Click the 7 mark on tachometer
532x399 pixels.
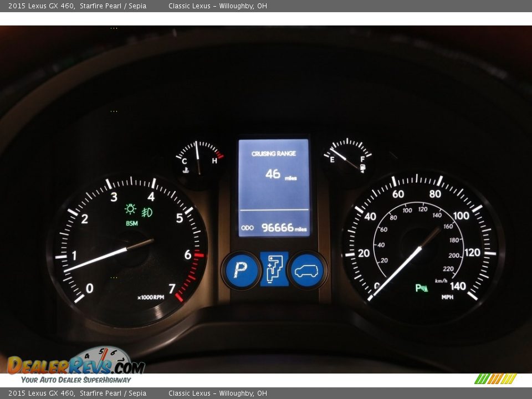pos(172,289)
